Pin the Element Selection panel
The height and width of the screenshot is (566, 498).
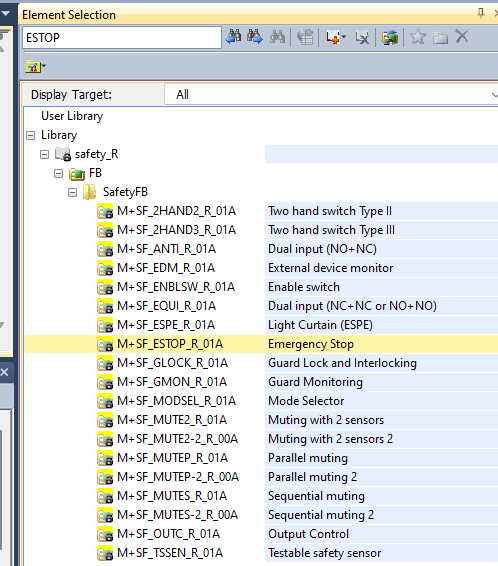tap(481, 13)
